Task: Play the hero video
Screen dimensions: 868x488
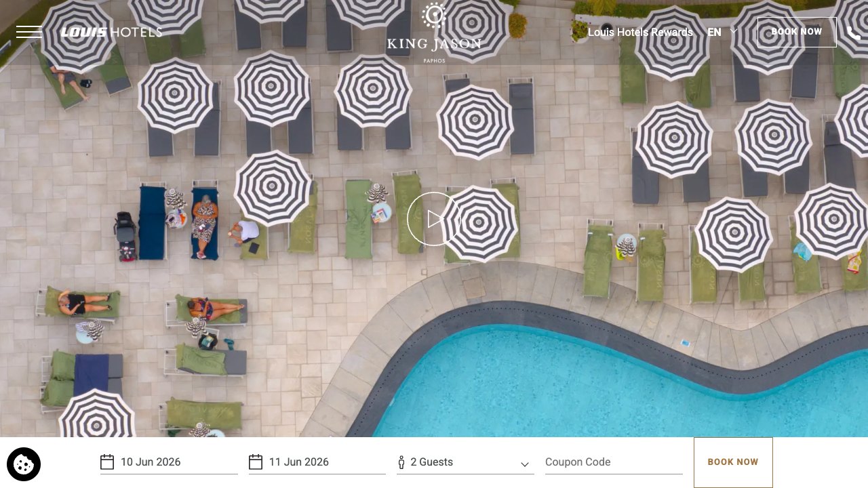Action: pos(434,219)
